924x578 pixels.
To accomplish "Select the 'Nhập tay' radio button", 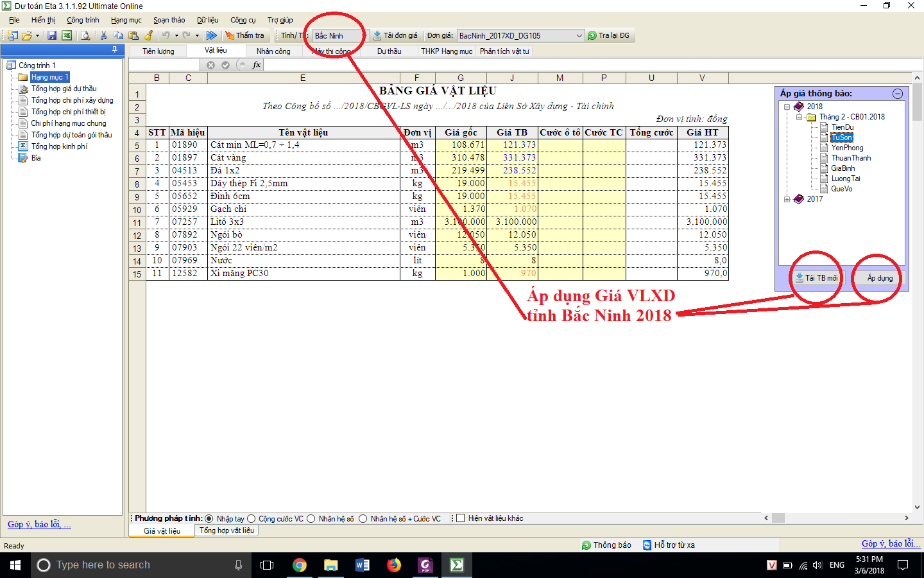I will point(209,519).
